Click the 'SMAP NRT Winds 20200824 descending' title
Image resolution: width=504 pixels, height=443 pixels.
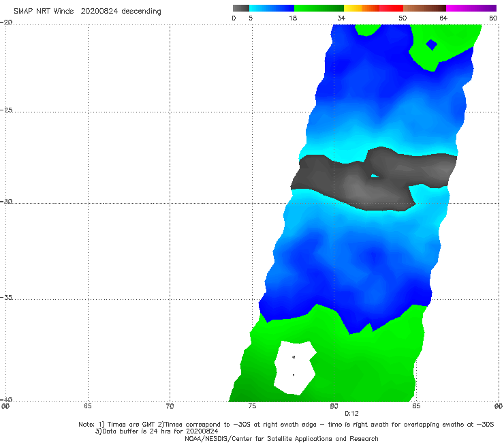pyautogui.click(x=87, y=12)
